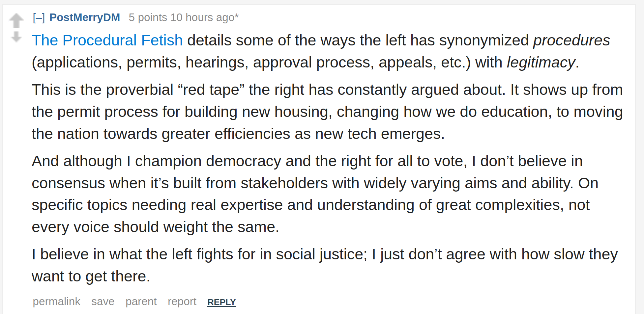
Task: Report this comment
Action: pyautogui.click(x=182, y=301)
